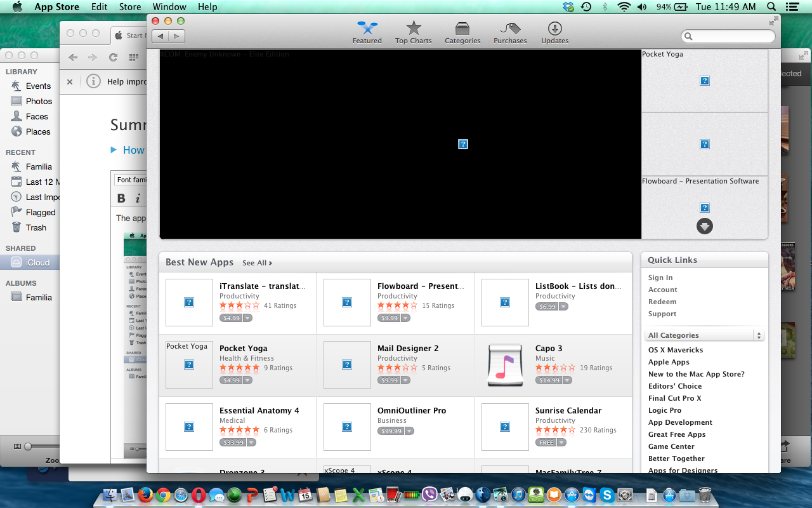The width and height of the screenshot is (812, 508).
Task: Open the Support quick link
Action: [x=662, y=314]
